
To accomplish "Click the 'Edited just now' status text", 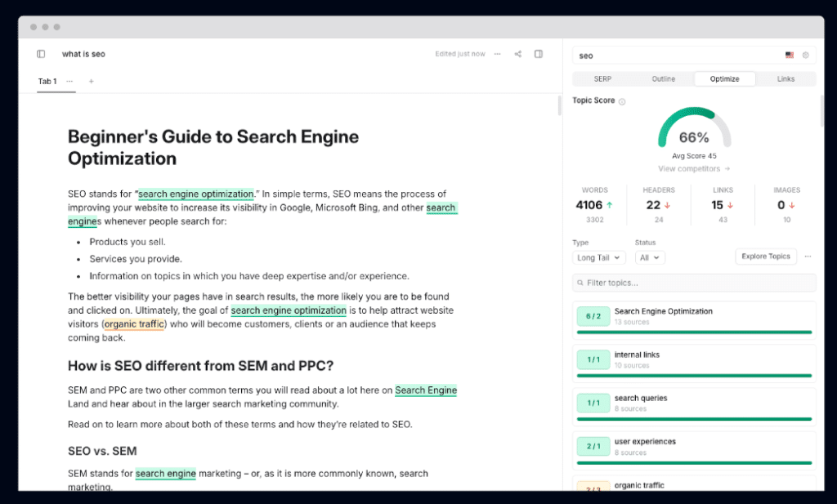I will pyautogui.click(x=460, y=54).
